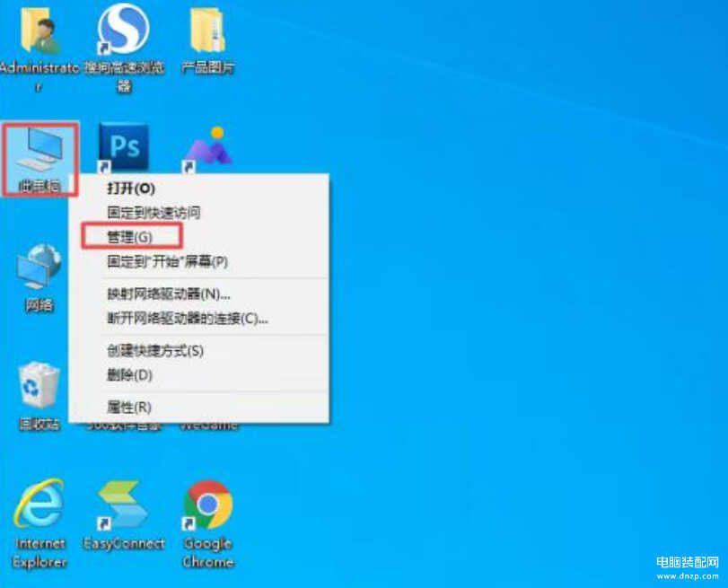Click 断开网络驱动器的连接(C)... option
This screenshot has width=728, height=588.
tap(188, 318)
